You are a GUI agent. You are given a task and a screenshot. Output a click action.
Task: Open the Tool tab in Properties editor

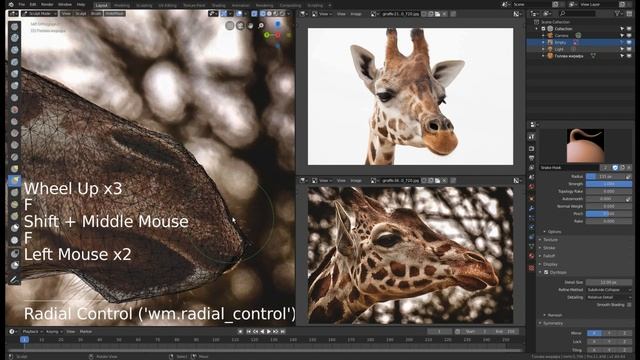click(531, 137)
